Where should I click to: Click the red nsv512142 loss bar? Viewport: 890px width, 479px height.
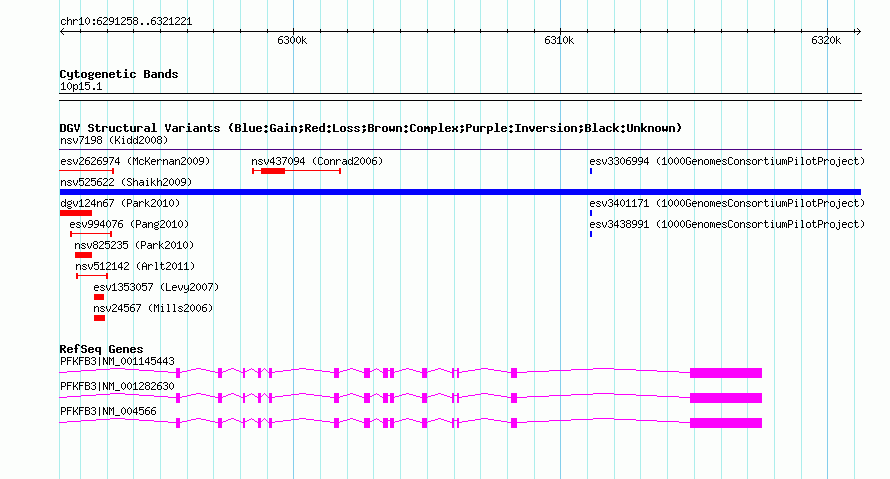click(92, 276)
